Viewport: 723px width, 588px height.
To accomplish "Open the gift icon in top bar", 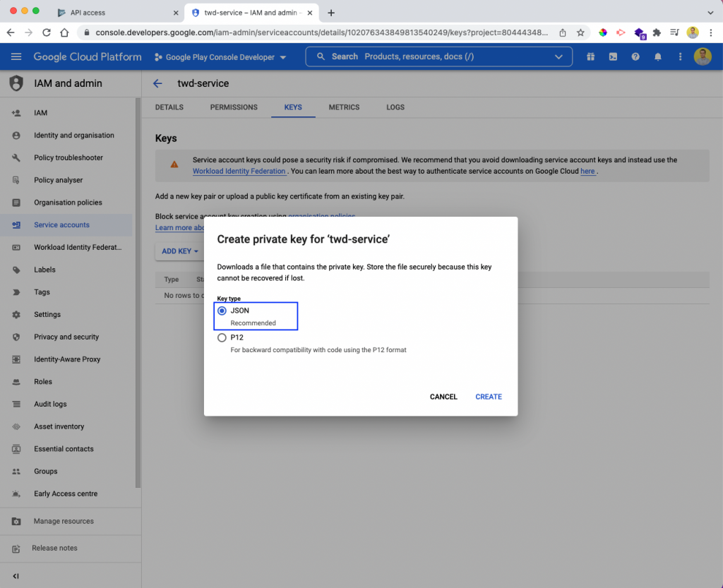I will (591, 56).
